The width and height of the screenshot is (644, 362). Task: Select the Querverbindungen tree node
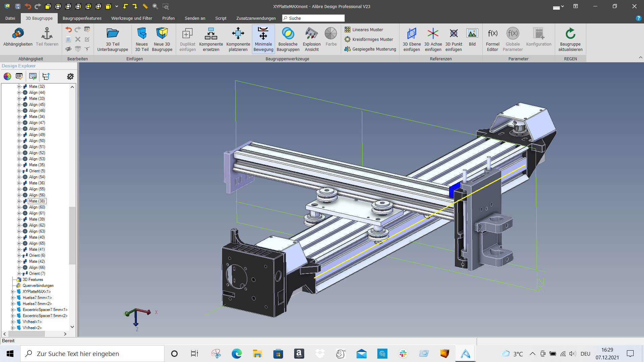click(x=38, y=286)
